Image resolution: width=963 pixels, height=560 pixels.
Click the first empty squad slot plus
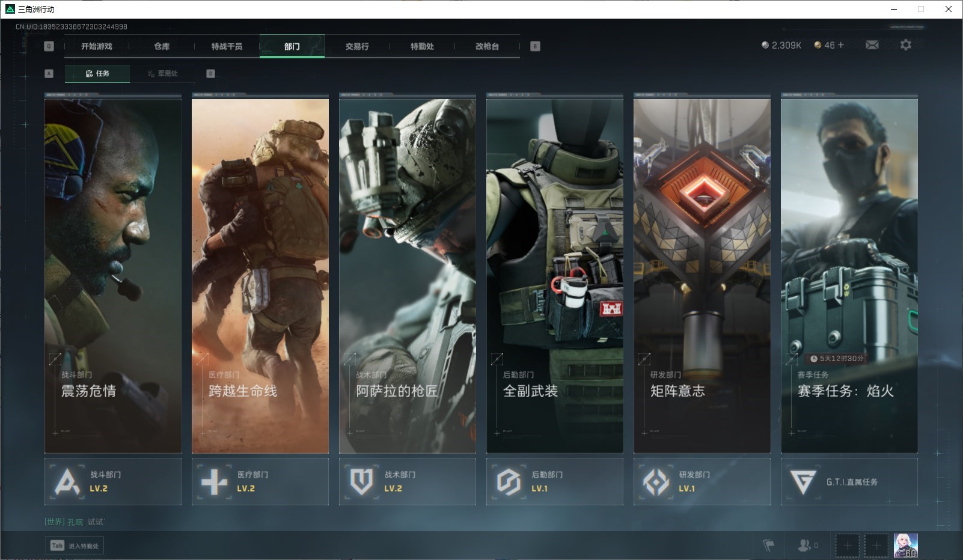tap(847, 546)
